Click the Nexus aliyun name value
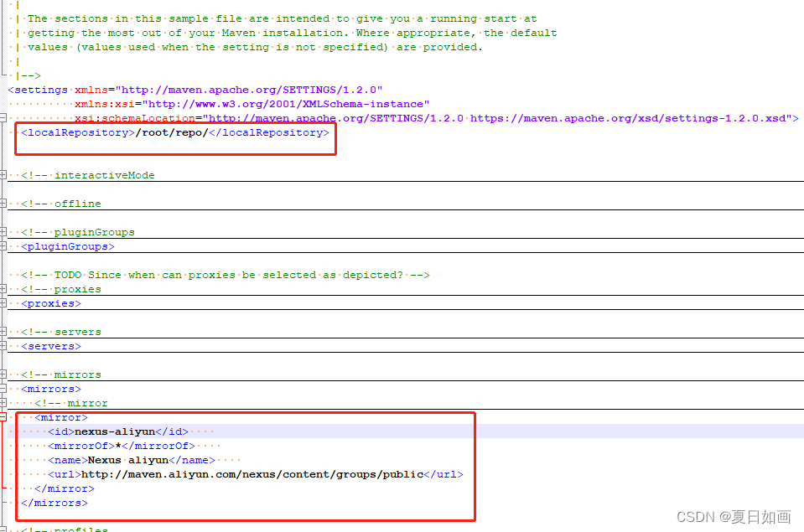The image size is (804, 532). click(128, 460)
